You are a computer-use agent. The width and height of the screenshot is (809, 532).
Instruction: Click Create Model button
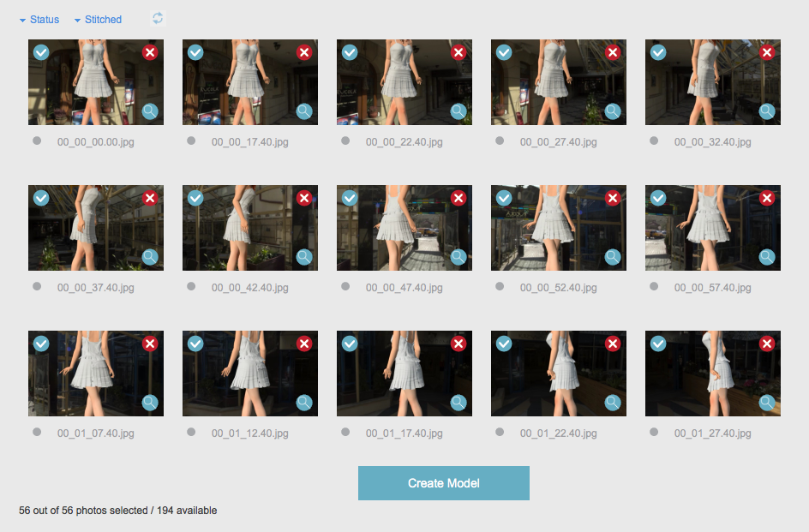point(444,483)
